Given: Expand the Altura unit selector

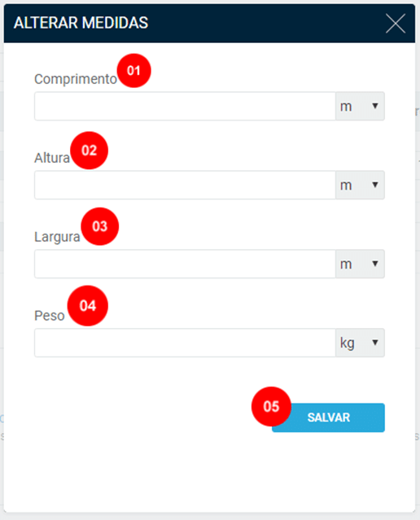Looking at the screenshot, I should click(360, 185).
